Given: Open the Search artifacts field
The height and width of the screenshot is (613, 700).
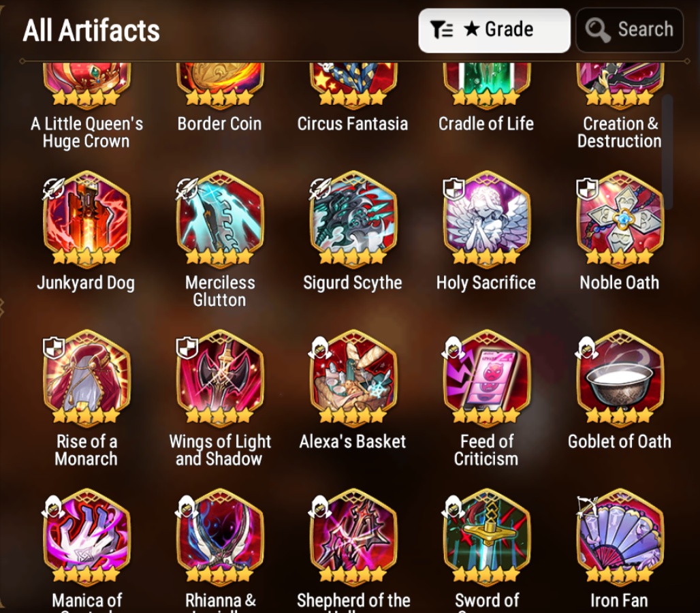Looking at the screenshot, I should (629, 31).
